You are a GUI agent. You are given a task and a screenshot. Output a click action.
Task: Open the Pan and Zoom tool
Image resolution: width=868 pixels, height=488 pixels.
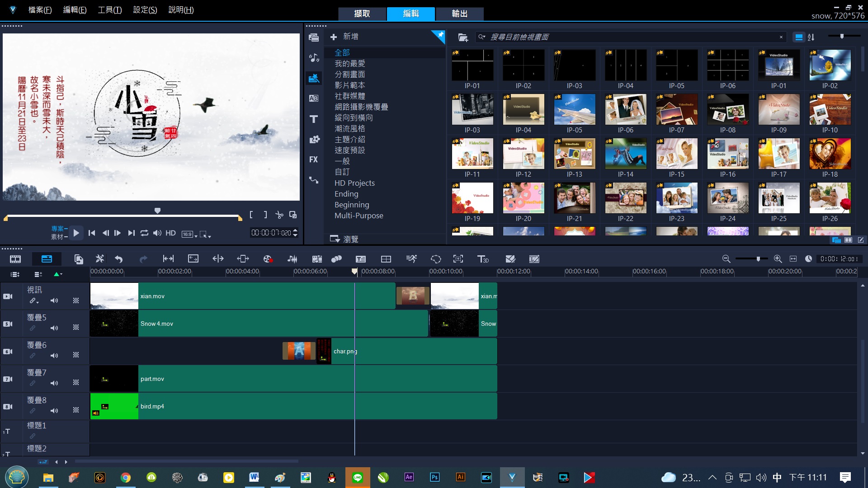click(x=458, y=259)
